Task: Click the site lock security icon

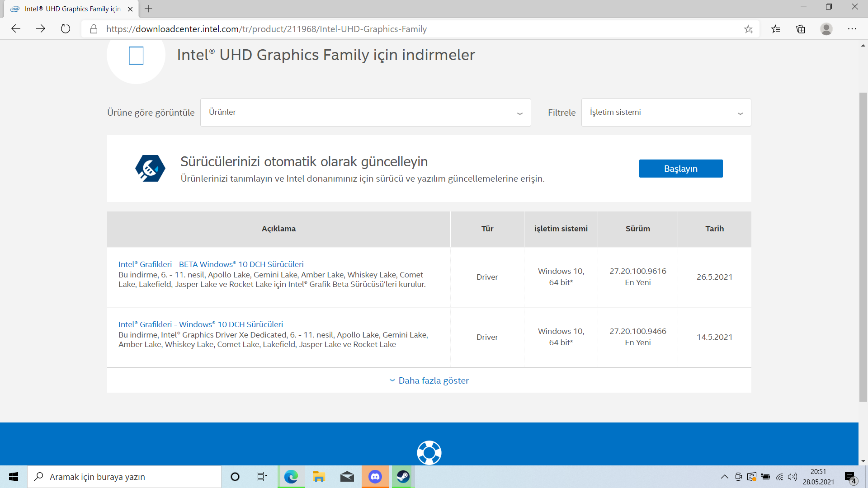Action: [94, 29]
